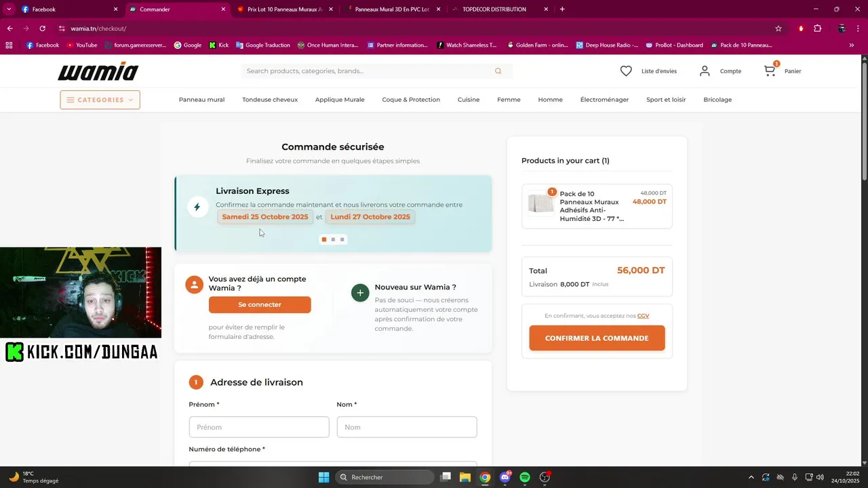Viewport: 868px width, 488px height.
Task: Switch to TOPDECOR DISTRIBUTION tab
Action: [499, 9]
